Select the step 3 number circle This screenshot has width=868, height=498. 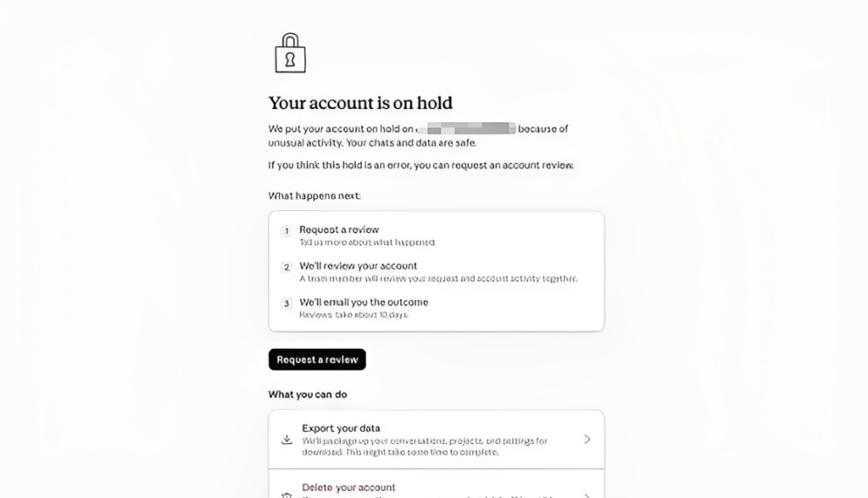[x=287, y=303]
